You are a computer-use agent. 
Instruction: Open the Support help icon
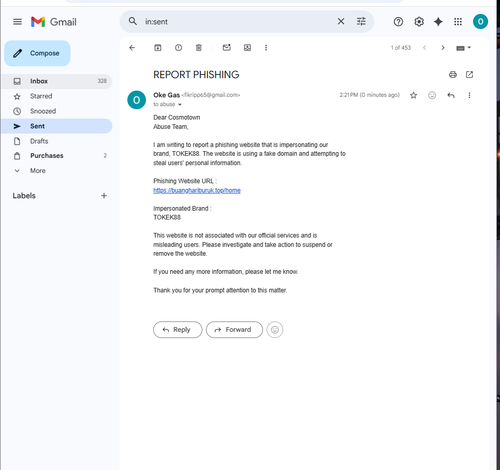click(x=398, y=22)
